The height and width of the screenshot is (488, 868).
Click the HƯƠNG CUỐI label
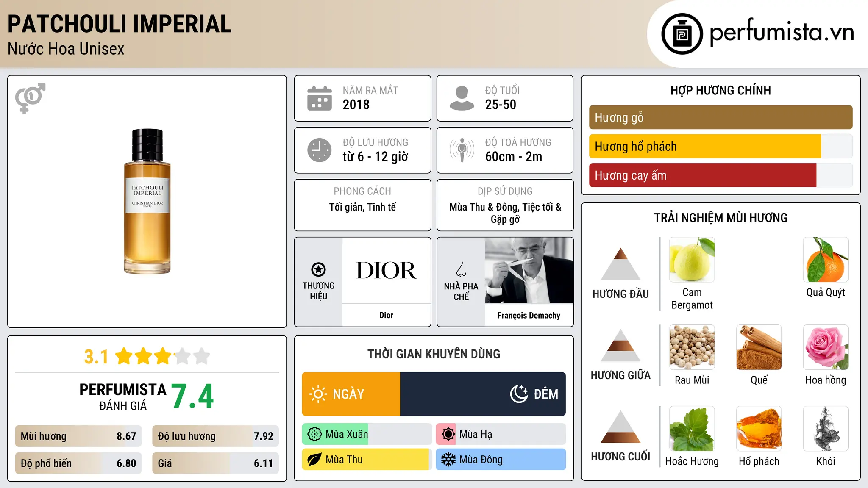click(620, 457)
